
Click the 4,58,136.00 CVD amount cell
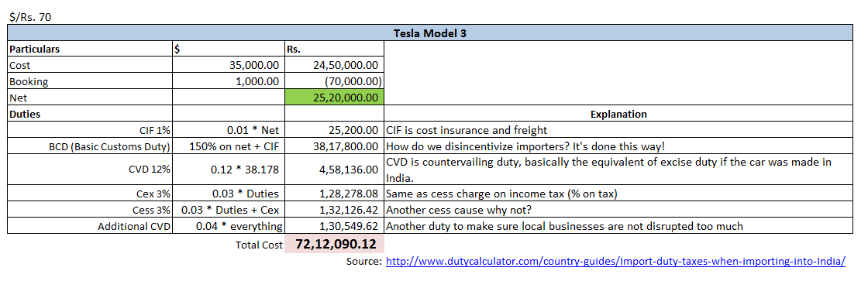(x=334, y=170)
